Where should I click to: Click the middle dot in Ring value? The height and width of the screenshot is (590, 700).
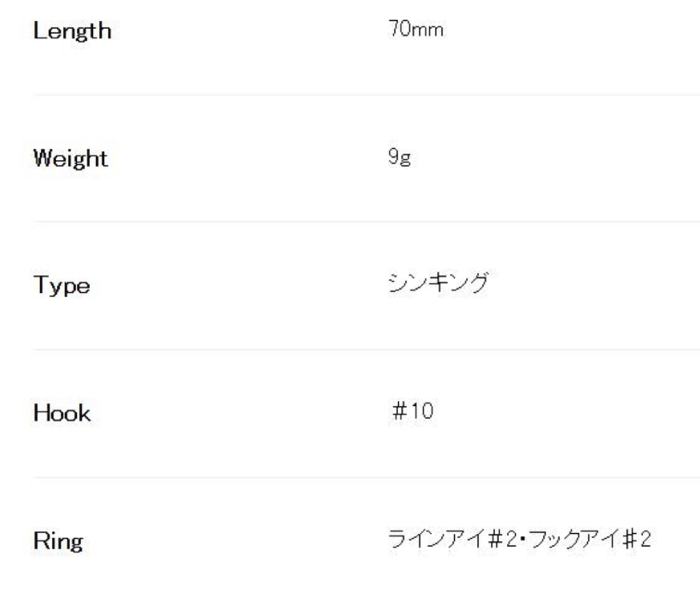tap(523, 539)
